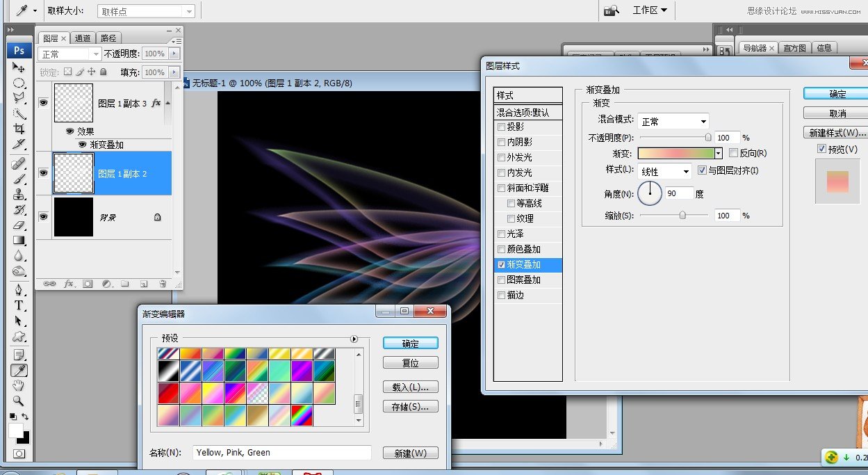
Task: Switch to the 通道 (Channels) tab
Action: 83,38
